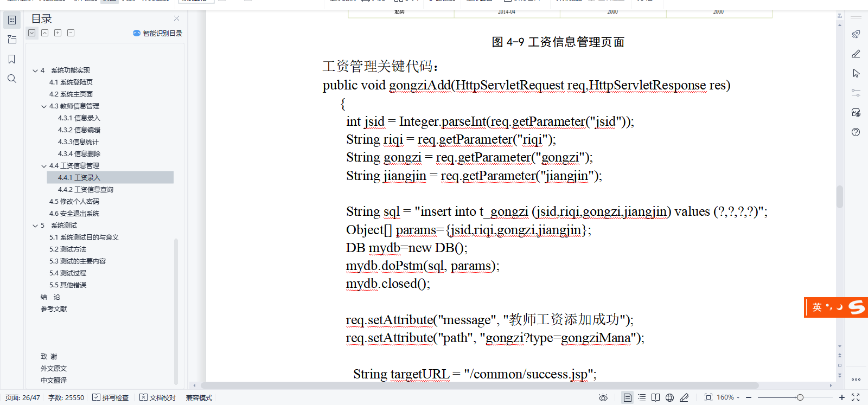Screen dimensions: 868x405
Task: Go to outline entry '5.1 系统测试目的与意义'
Action: tap(84, 237)
